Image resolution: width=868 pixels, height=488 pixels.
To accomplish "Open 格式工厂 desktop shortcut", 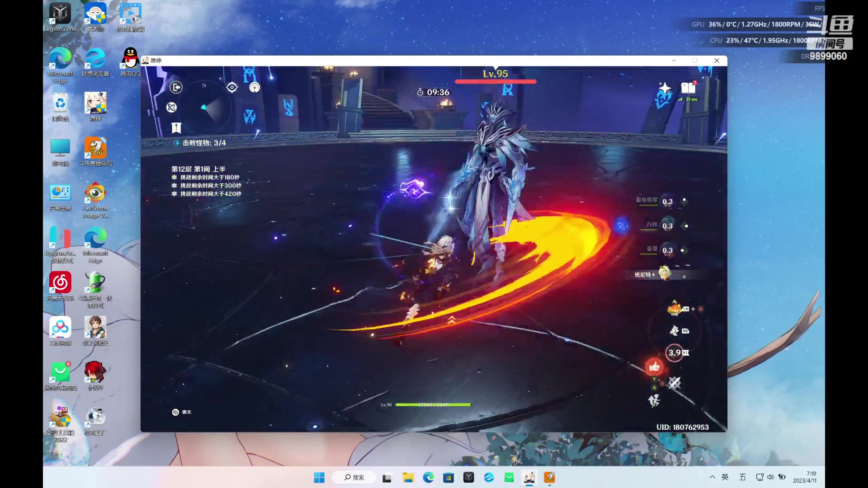I will click(95, 421).
